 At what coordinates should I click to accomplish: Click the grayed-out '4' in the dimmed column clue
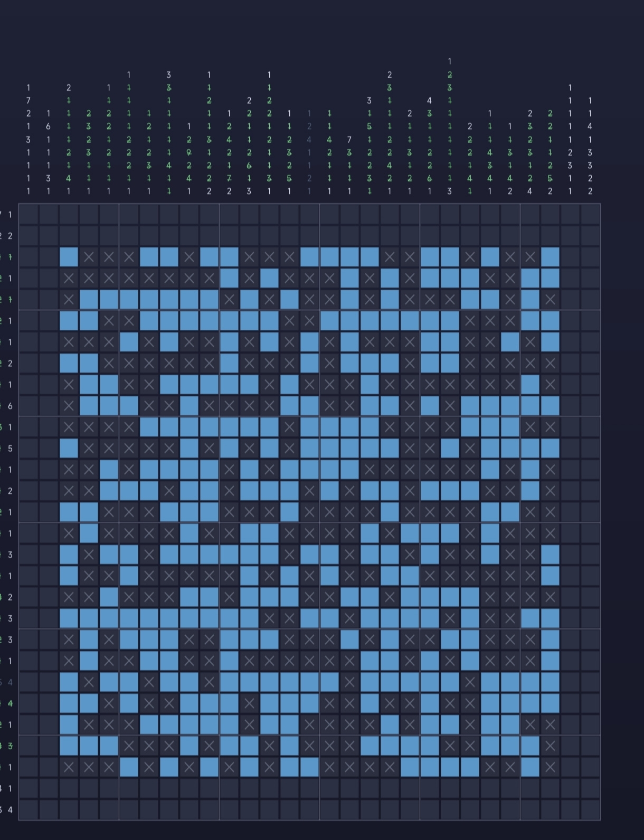click(309, 140)
